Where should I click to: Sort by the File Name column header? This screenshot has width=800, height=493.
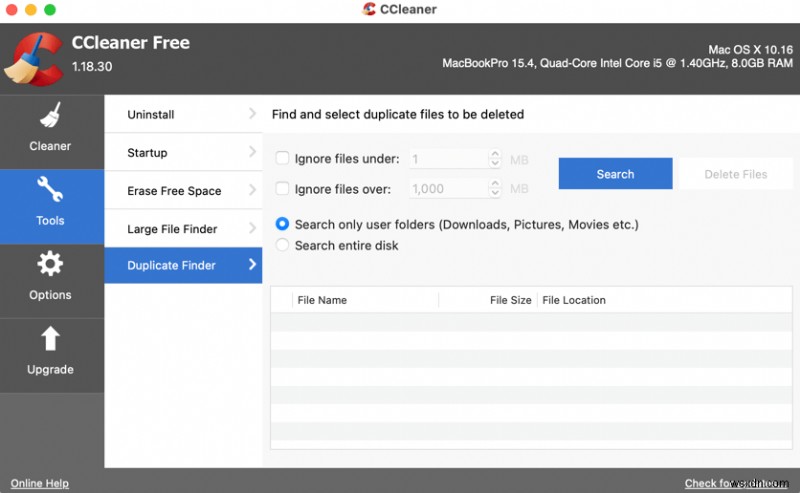(x=364, y=300)
